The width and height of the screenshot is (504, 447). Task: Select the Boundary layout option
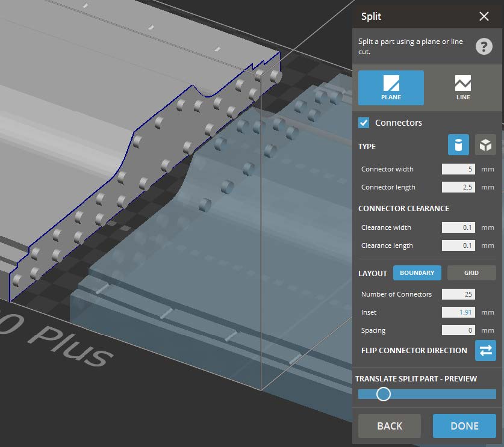pos(417,273)
